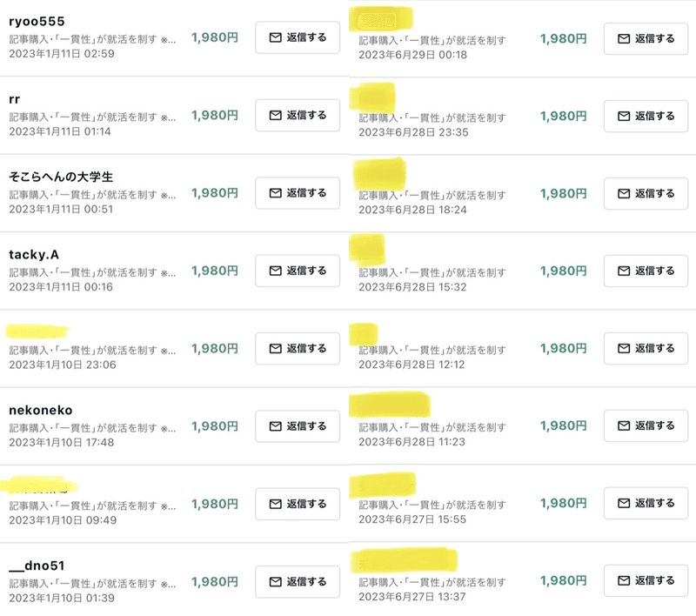Reply to the June 28 23:35 purchase

click(646, 117)
